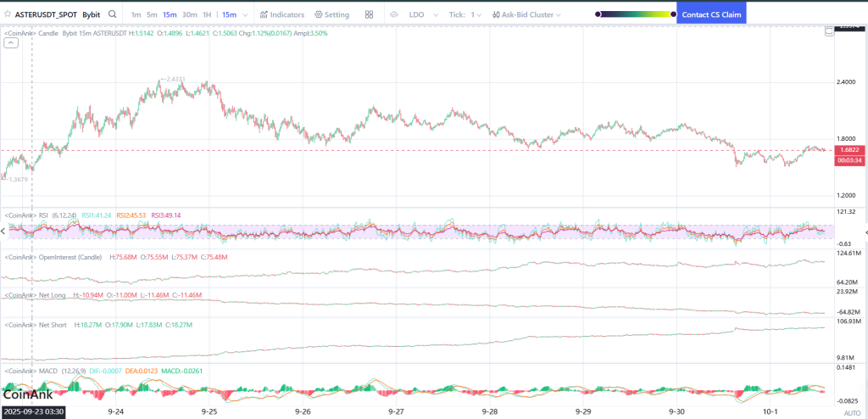Viewport: 868px width, 419px height.
Task: Open the multi-chart grid layout icon
Action: pos(369,14)
